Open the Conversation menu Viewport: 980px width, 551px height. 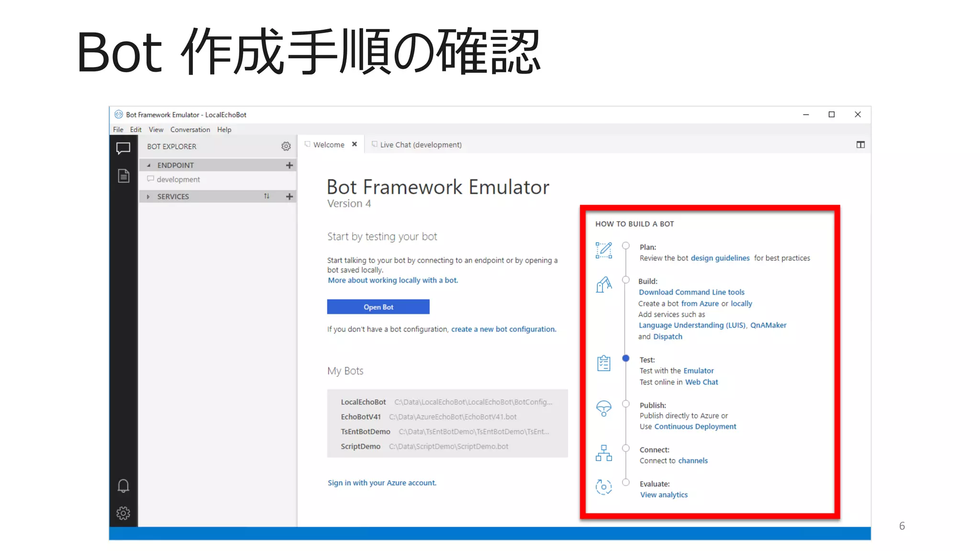pos(190,130)
